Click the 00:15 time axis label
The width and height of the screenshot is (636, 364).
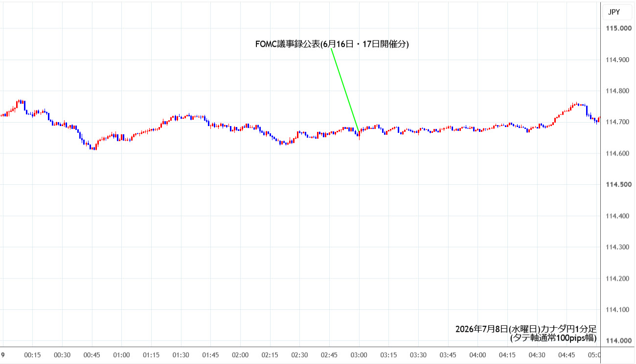[x=32, y=355]
